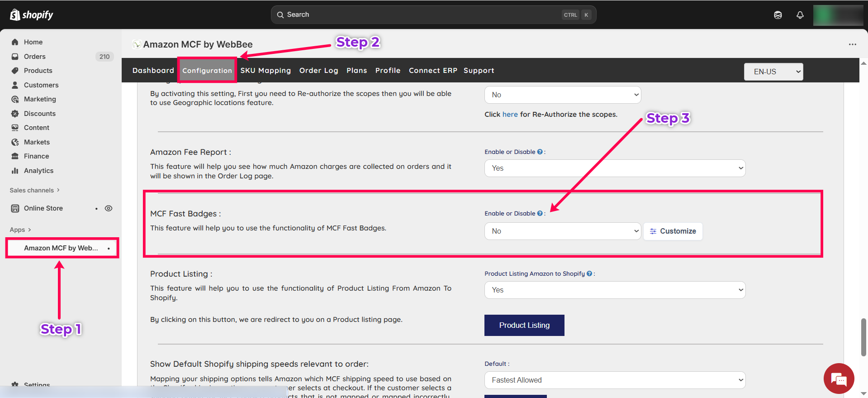Image resolution: width=868 pixels, height=398 pixels.
Task: Go to the Order Log tab
Action: click(x=318, y=71)
